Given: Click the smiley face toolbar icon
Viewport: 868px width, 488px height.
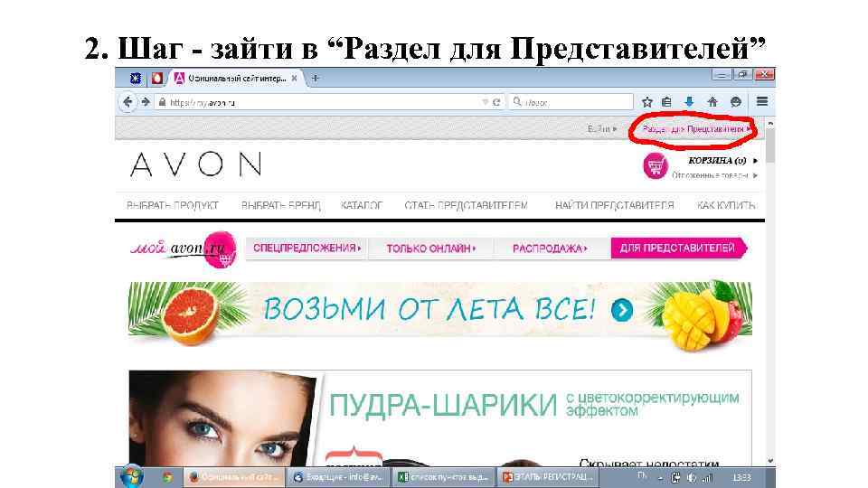Looking at the screenshot, I should (736, 102).
